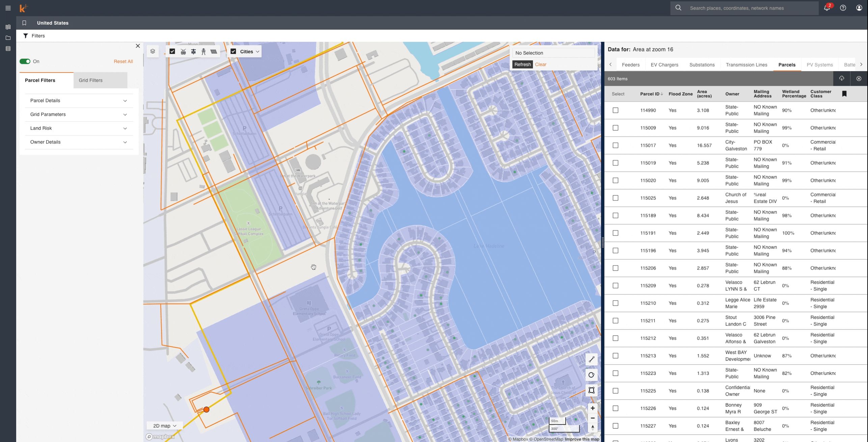
Task: Open the Substations data tab
Action: point(702,65)
